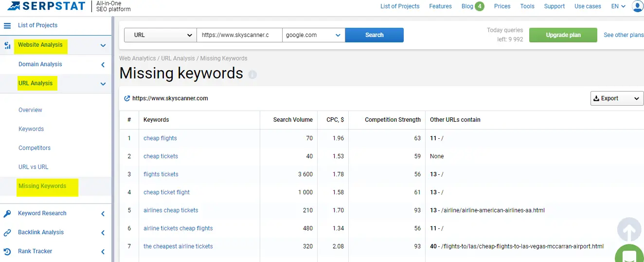Open the Prices menu item
This screenshot has width=644, height=262.
click(502, 6)
